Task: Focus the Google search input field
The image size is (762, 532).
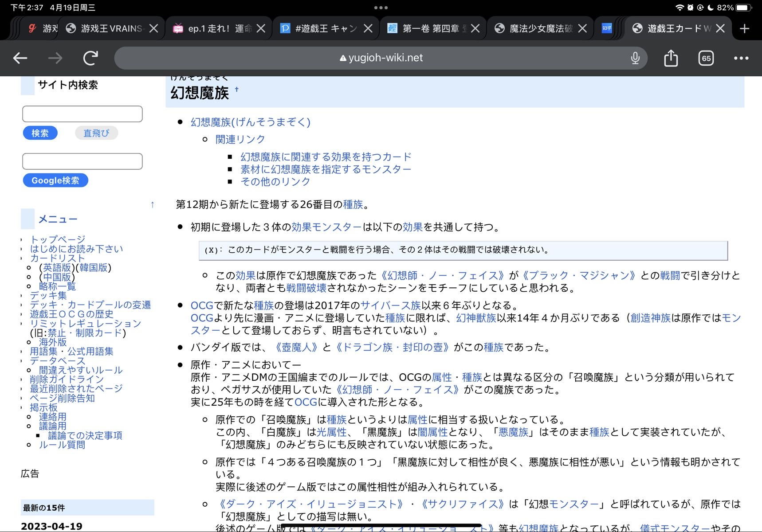Action: click(82, 161)
